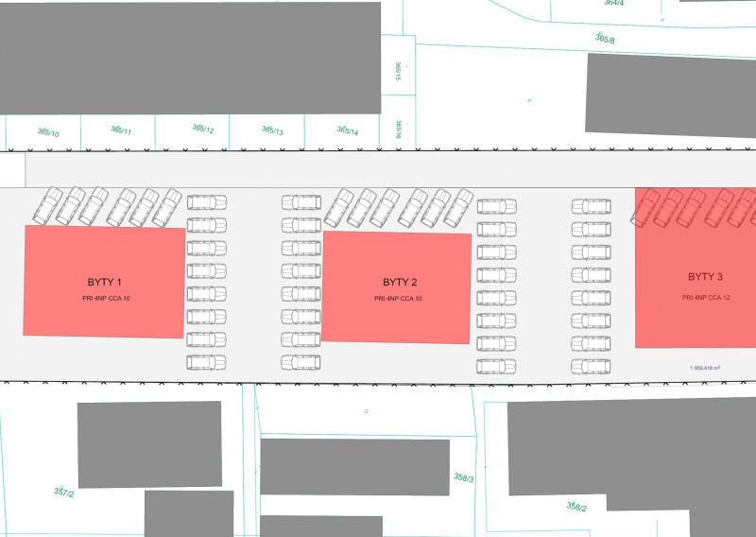Click parcel number 357/2
This screenshot has height=537, width=756.
[x=63, y=493]
